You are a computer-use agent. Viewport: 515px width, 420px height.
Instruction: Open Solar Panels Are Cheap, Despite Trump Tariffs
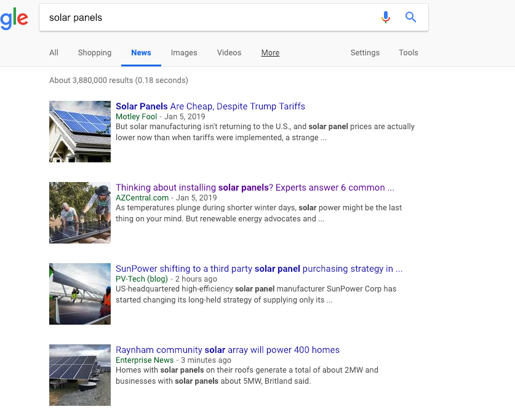tap(210, 106)
